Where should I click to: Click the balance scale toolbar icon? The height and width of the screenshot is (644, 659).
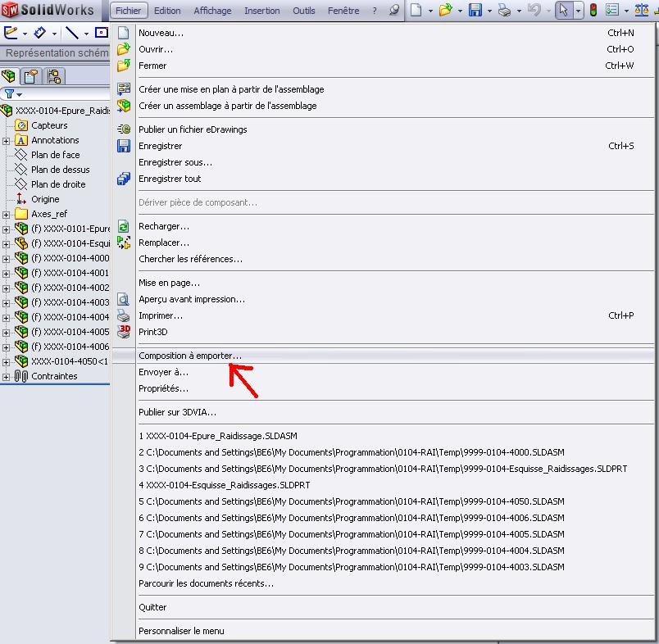point(641,10)
